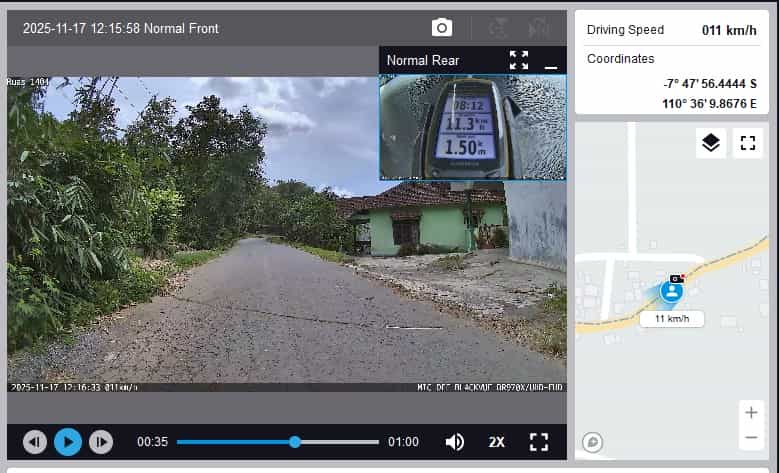Click the map attribution icon at bottom-left
Image resolution: width=779 pixels, height=473 pixels.
592,442
